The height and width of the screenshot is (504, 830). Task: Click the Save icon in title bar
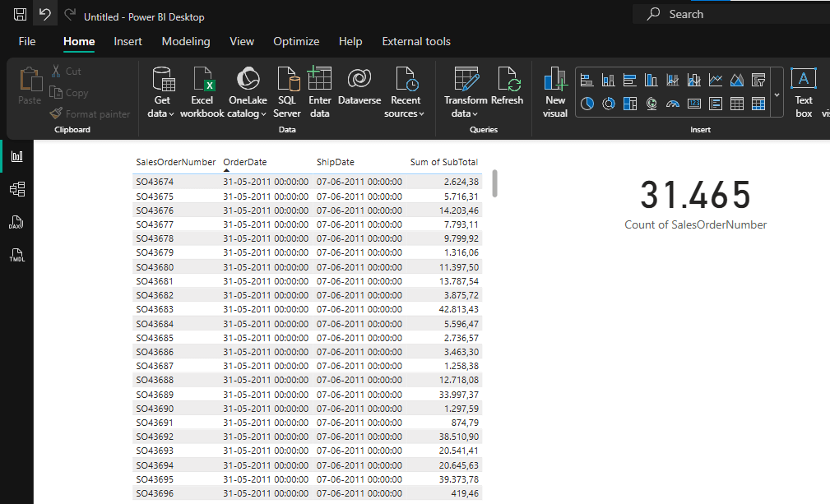20,16
